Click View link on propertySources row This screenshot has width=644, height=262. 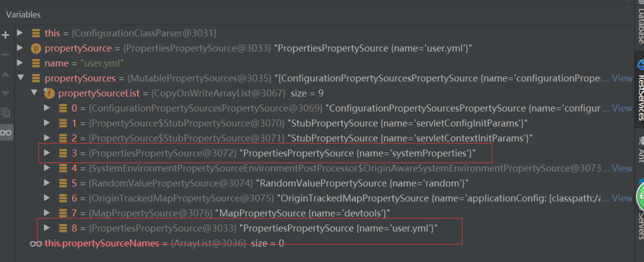pyautogui.click(x=622, y=78)
